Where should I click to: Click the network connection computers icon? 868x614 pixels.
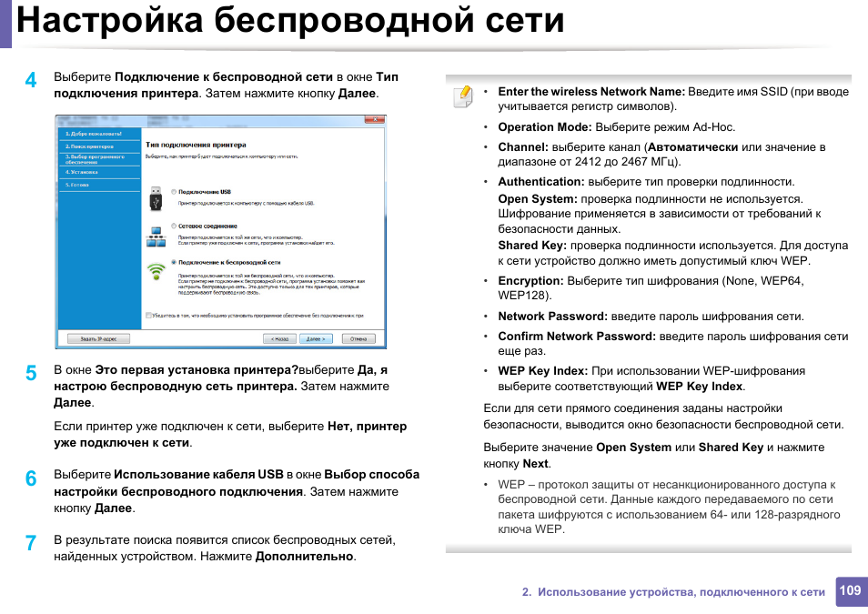point(156,236)
